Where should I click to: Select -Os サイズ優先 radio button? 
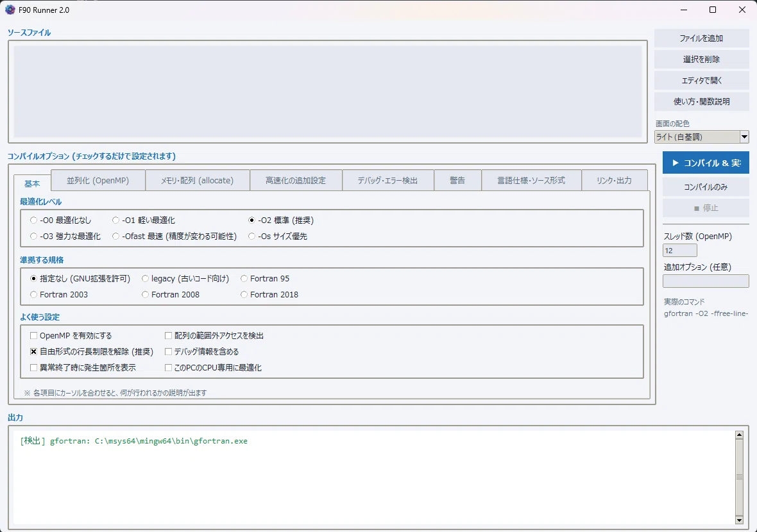pos(278,237)
